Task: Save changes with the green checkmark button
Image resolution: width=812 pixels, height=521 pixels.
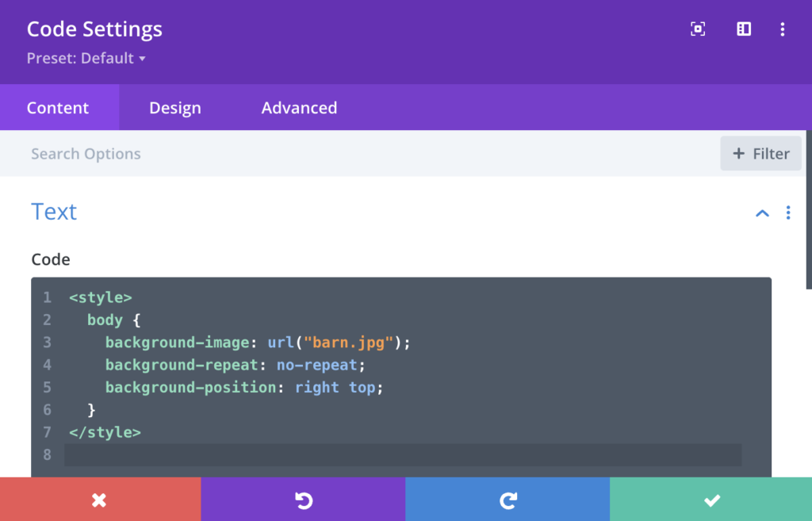Action: [x=711, y=500]
